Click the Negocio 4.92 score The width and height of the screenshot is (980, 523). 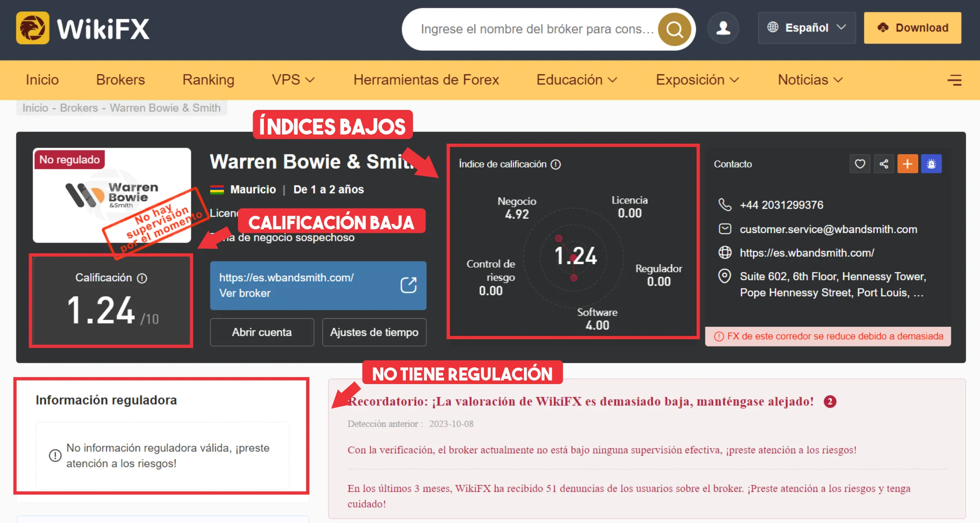tap(517, 208)
